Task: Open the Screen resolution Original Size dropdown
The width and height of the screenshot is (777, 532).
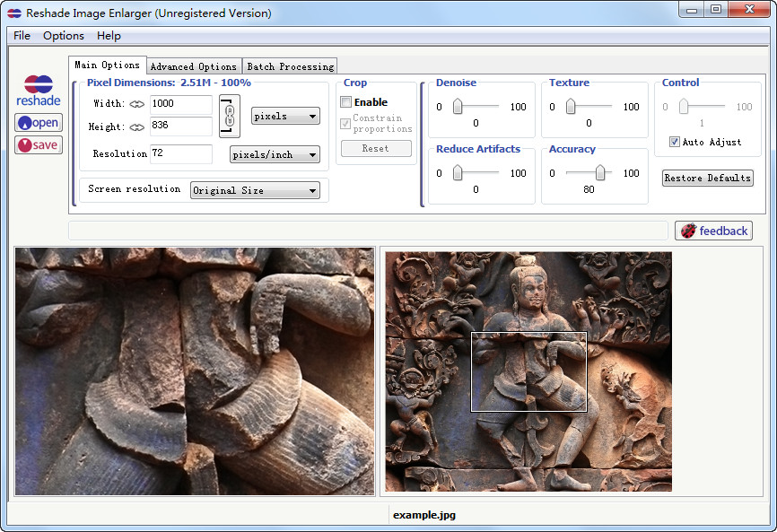Action: (x=255, y=190)
